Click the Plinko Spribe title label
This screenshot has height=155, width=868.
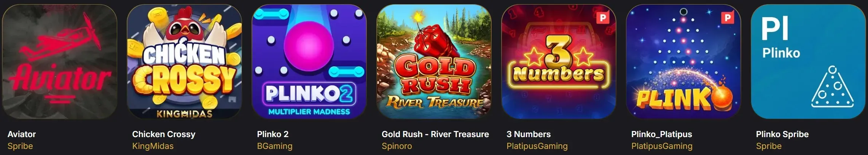pos(782,134)
